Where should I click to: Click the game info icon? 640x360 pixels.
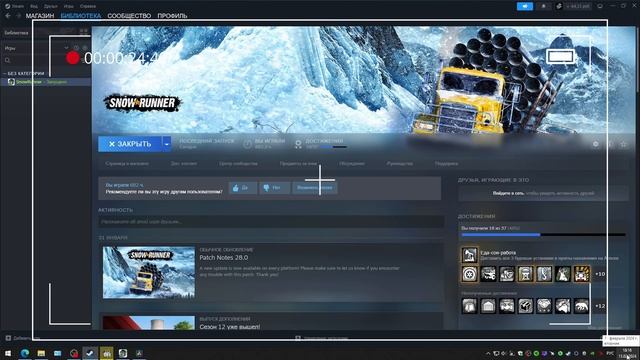click(610, 144)
